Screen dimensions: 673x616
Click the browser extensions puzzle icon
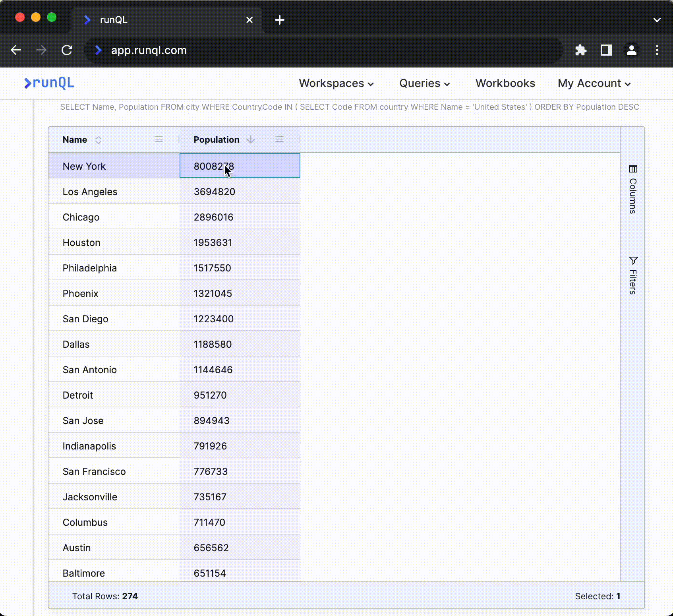580,50
